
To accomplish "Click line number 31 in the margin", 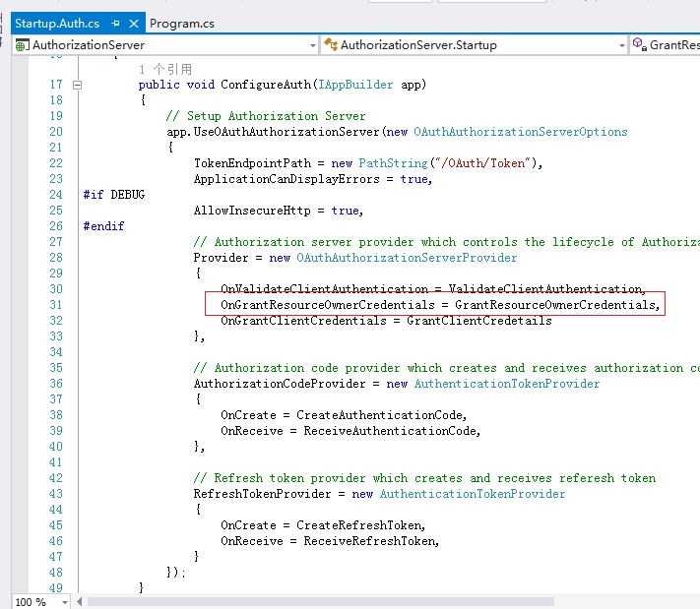I will pos(56,305).
